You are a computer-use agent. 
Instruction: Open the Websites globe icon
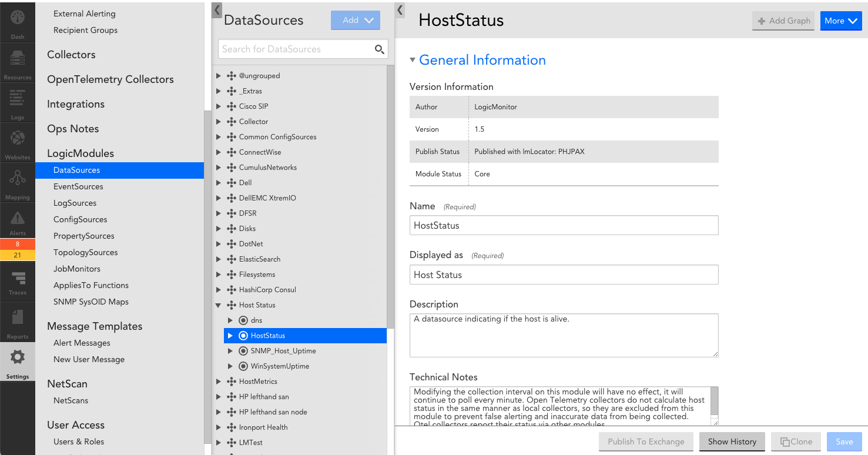18,139
